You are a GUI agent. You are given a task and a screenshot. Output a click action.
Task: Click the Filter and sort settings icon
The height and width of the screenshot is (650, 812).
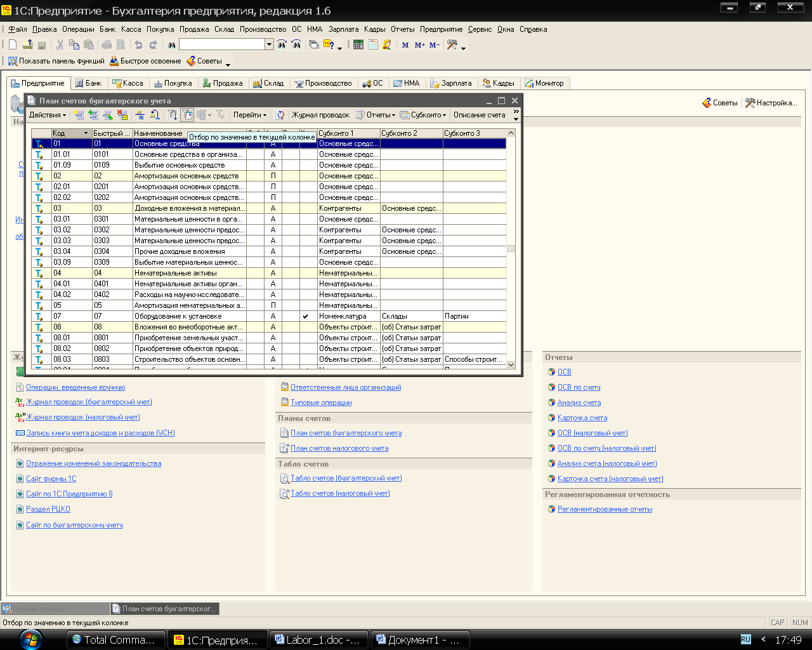[173, 115]
